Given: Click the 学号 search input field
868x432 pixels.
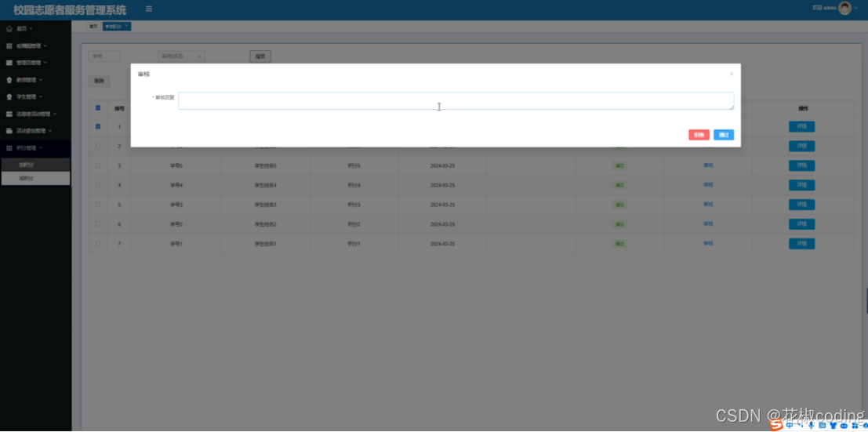Looking at the screenshot, I should [x=104, y=56].
